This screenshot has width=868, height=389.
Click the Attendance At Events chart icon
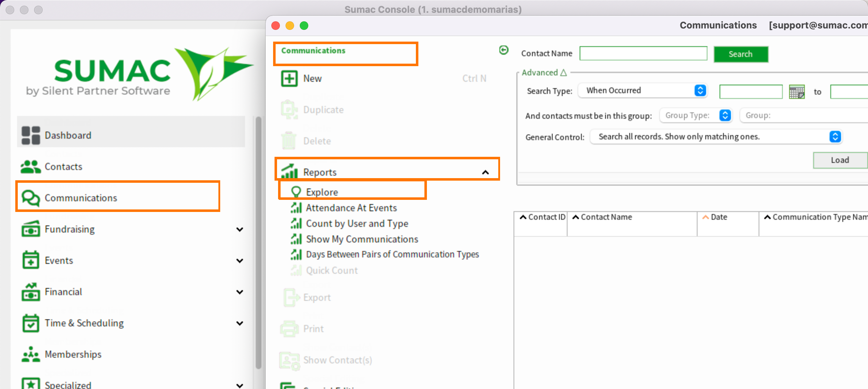(x=296, y=208)
